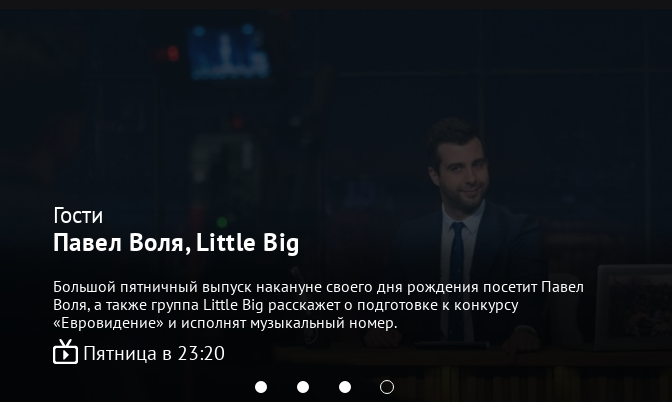Screen dimensions: 672x402
Task: Click the blurred blue monitor in background
Action: [x=229, y=54]
